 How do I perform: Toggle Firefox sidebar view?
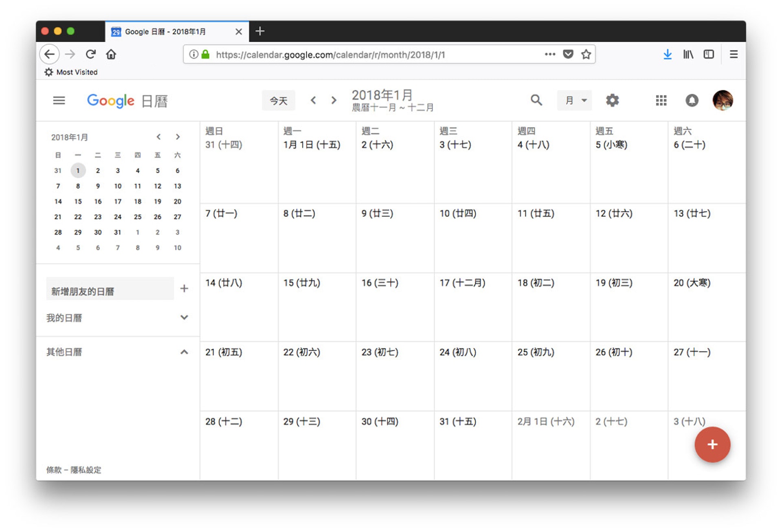click(709, 54)
